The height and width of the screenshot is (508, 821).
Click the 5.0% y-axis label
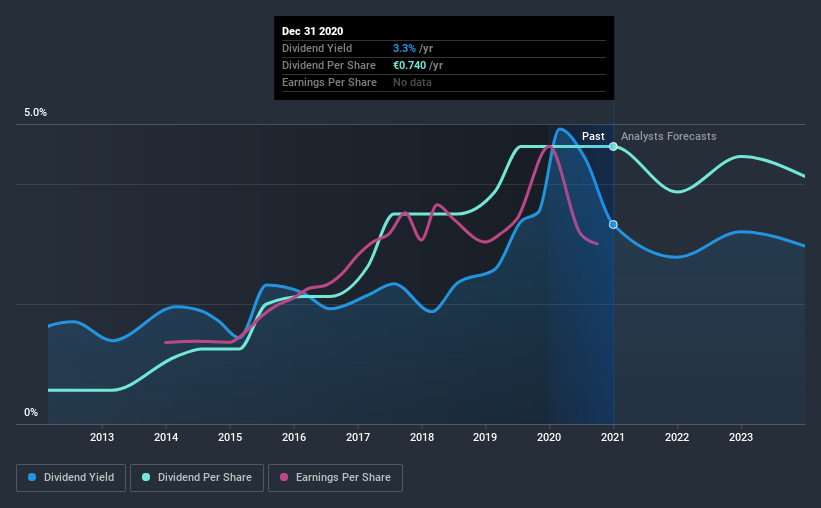(x=35, y=113)
